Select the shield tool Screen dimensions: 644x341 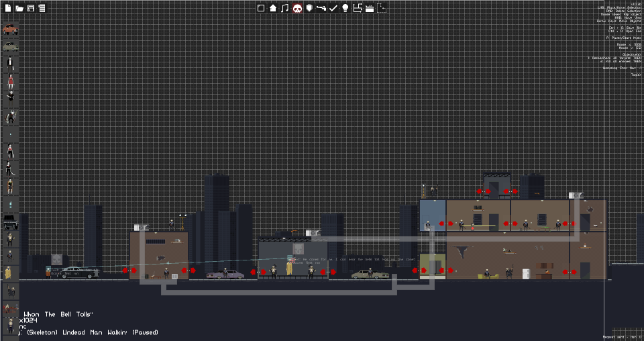pos(309,8)
